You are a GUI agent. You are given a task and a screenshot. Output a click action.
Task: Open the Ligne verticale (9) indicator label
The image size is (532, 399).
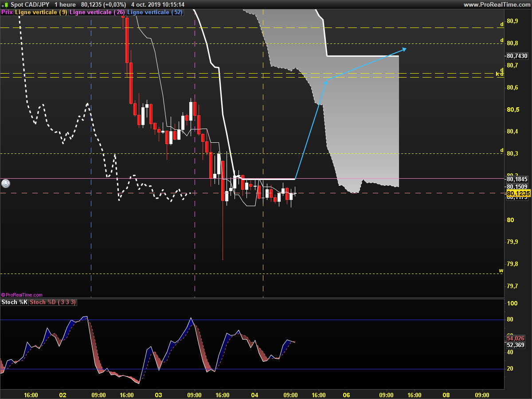point(41,12)
